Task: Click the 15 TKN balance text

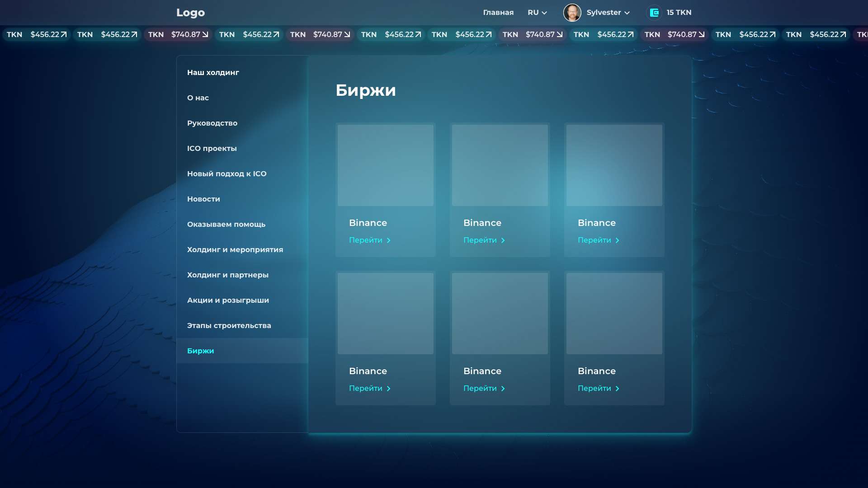Action: point(679,13)
